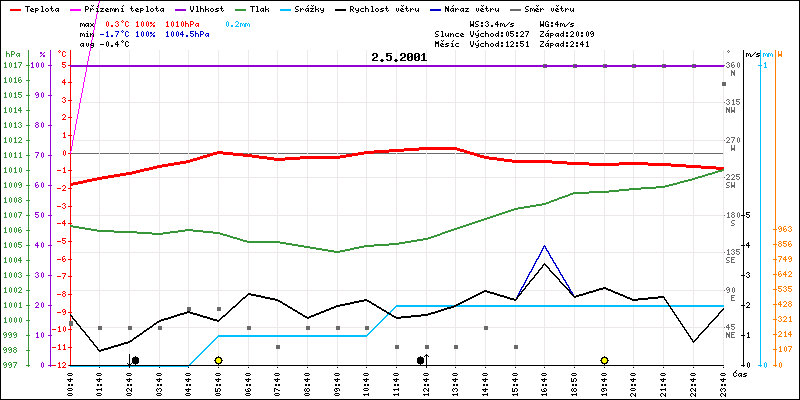Click the yellow sunset marker near 19:40
The width and height of the screenshot is (800, 400).
pos(604,360)
